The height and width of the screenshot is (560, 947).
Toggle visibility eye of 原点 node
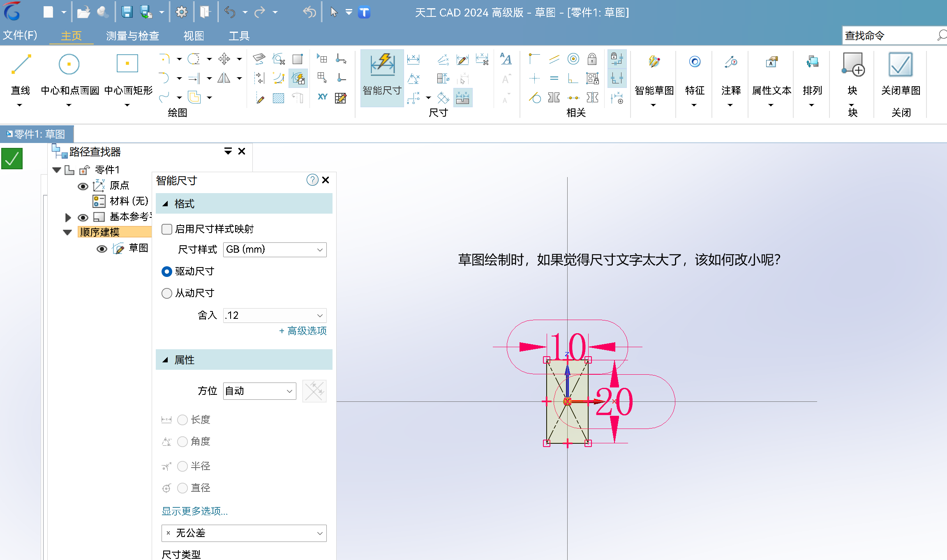pos(83,187)
